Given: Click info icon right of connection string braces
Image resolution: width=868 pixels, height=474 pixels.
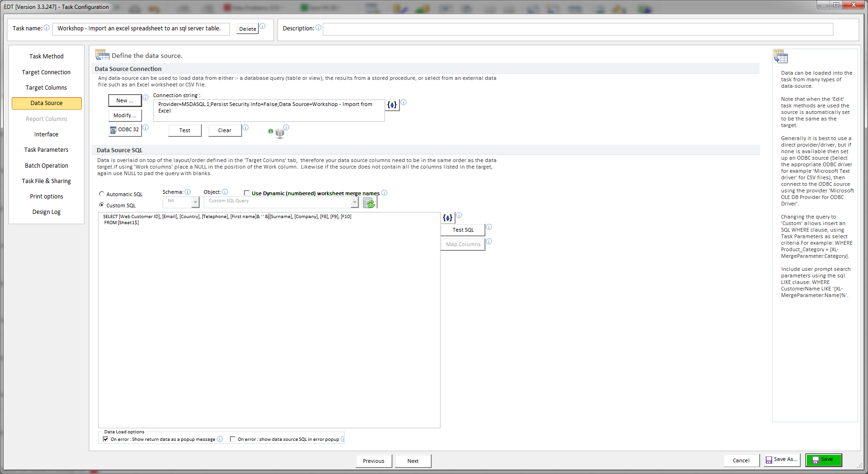Looking at the screenshot, I should point(404,102).
